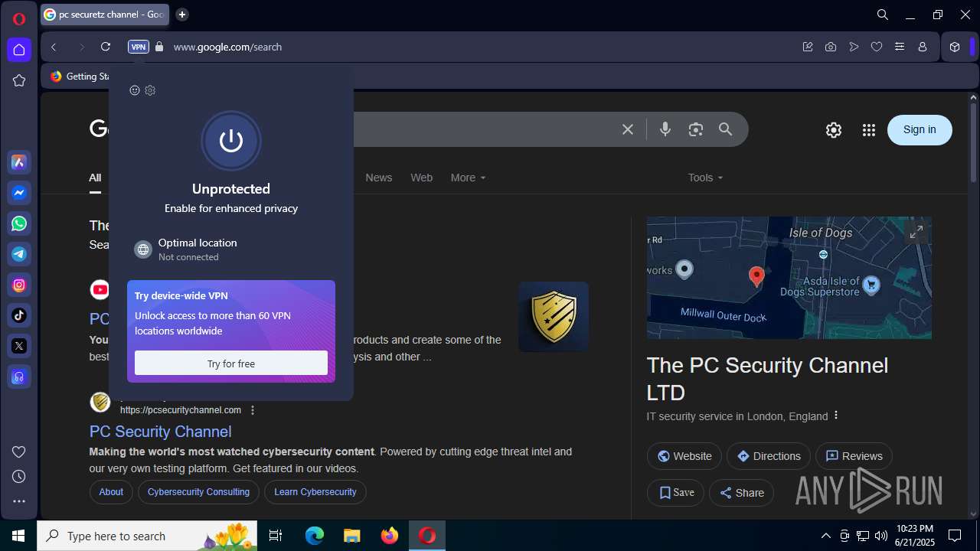The height and width of the screenshot is (551, 980).
Task: Go back to previous page
Action: (x=54, y=47)
